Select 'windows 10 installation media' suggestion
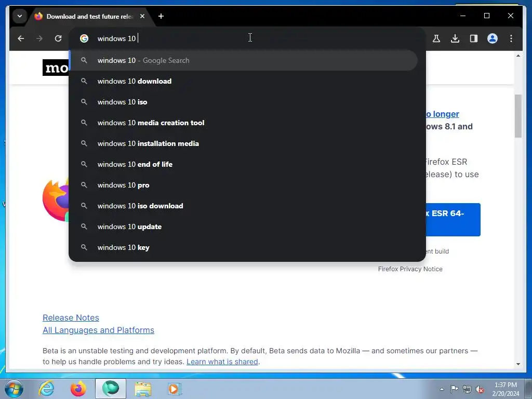Image resolution: width=532 pixels, height=399 pixels. [x=243, y=143]
